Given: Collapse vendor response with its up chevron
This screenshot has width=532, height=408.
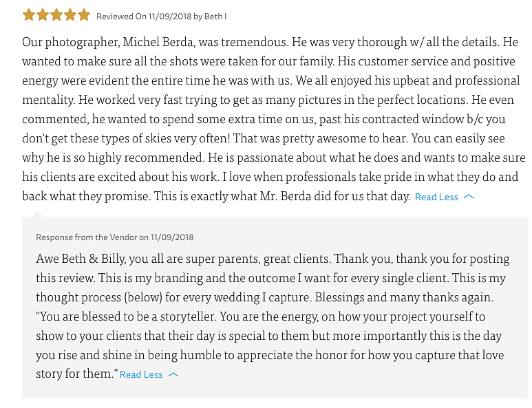Looking at the screenshot, I should click(x=173, y=375).
